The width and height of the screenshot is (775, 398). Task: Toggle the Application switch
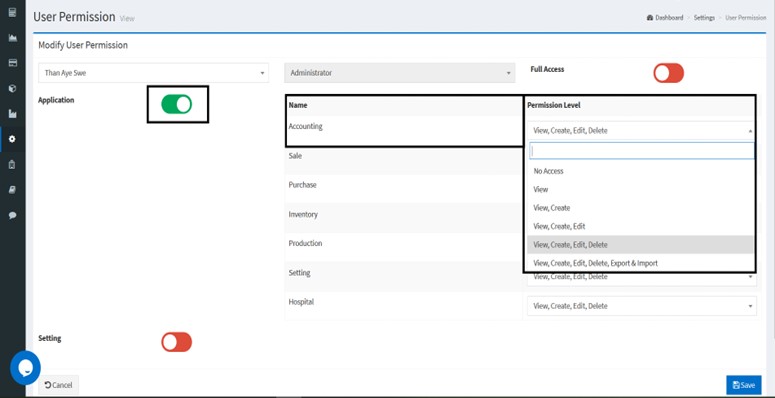click(x=176, y=104)
